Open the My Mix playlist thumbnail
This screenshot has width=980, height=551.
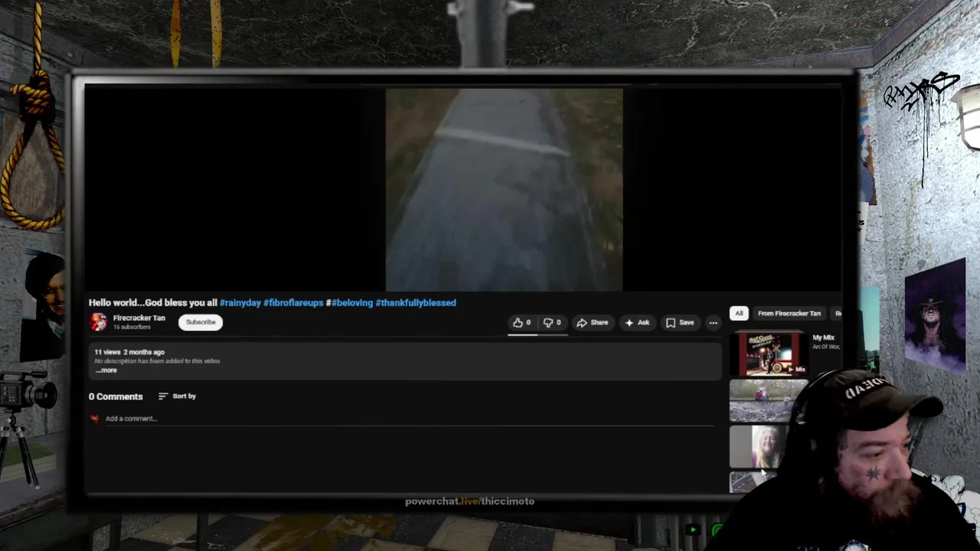(769, 354)
